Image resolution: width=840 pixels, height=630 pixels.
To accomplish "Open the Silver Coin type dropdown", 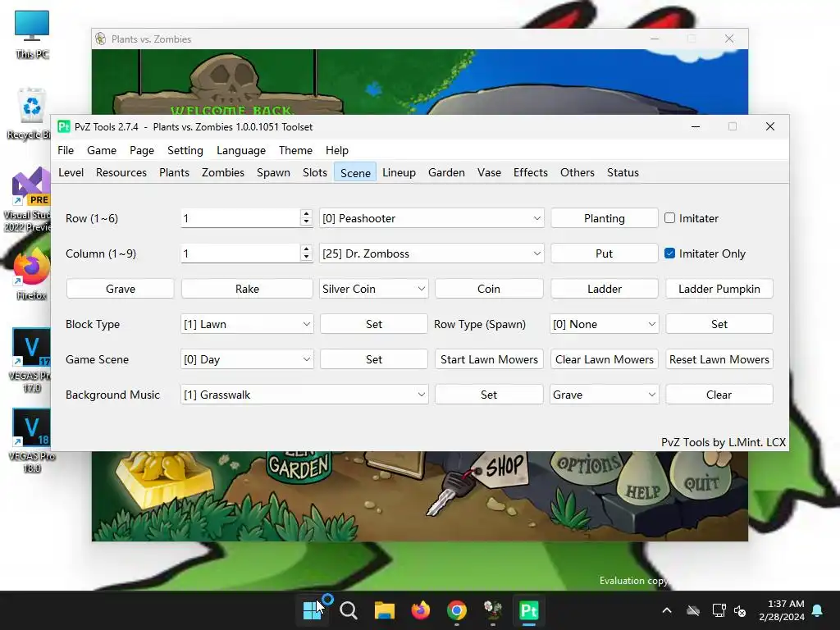I will pos(373,289).
